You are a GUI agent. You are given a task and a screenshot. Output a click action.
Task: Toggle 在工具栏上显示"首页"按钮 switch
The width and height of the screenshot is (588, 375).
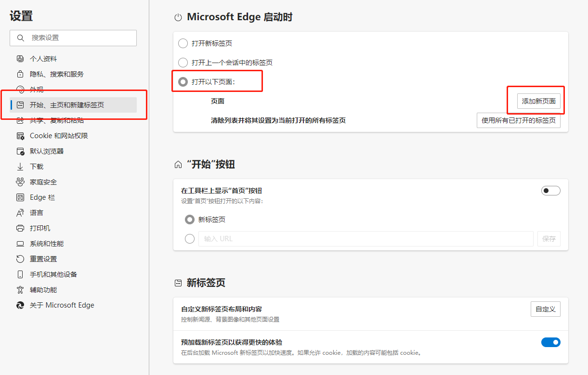tap(551, 191)
